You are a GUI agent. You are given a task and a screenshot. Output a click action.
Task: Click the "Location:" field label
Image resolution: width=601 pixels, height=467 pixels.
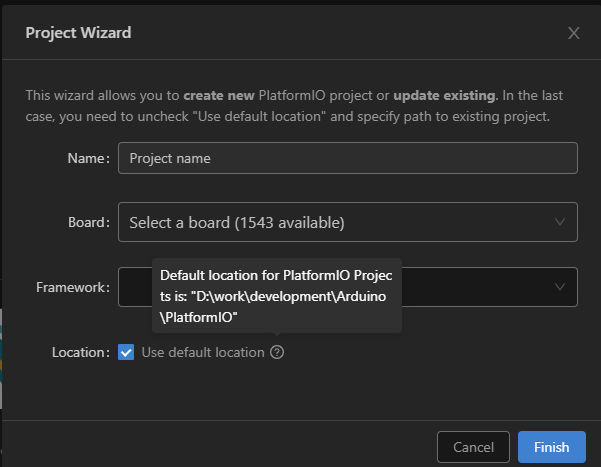coord(79,352)
